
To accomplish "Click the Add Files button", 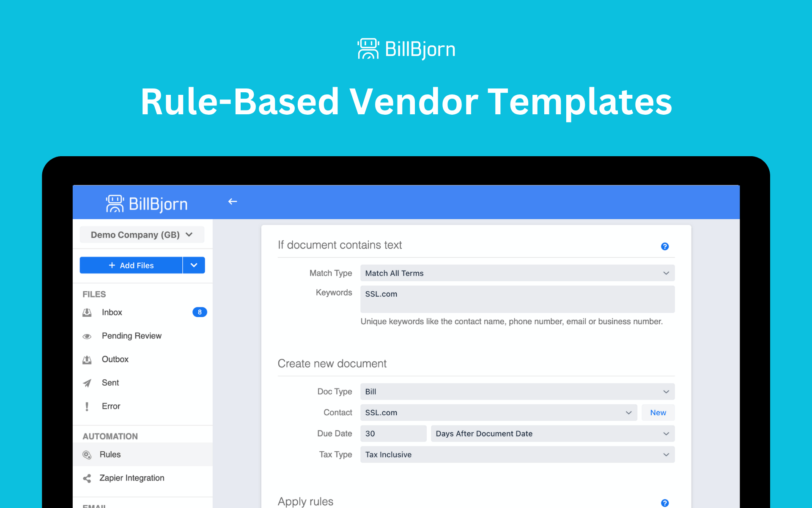I will [131, 265].
